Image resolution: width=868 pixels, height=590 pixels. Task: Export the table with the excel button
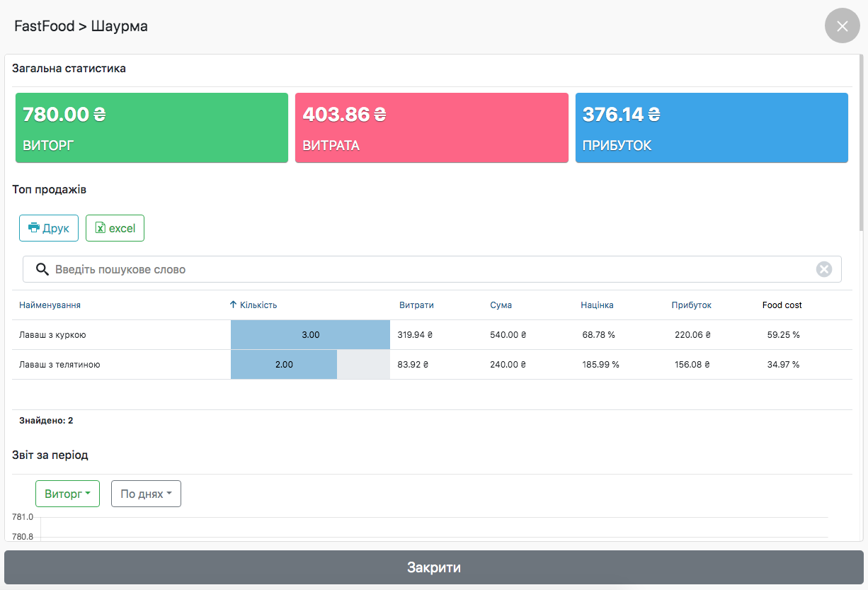115,228
